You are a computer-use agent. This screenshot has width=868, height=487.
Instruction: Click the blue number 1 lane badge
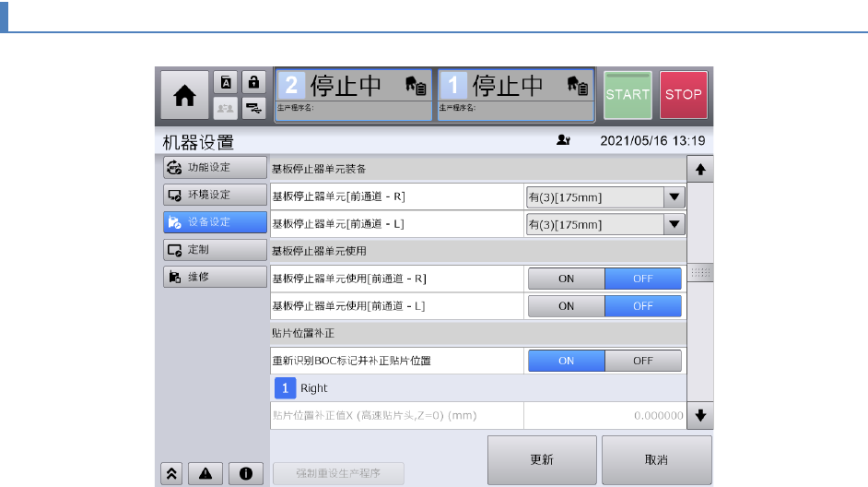[453, 86]
